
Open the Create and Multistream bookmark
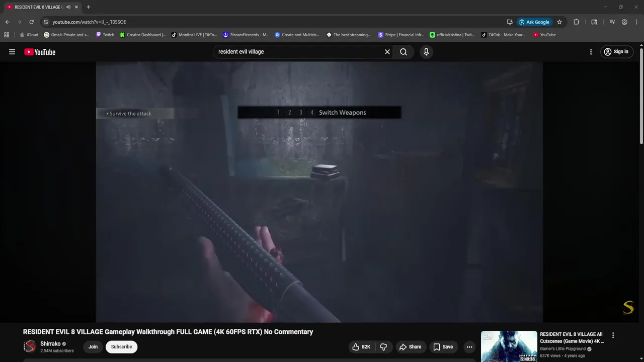298,35
